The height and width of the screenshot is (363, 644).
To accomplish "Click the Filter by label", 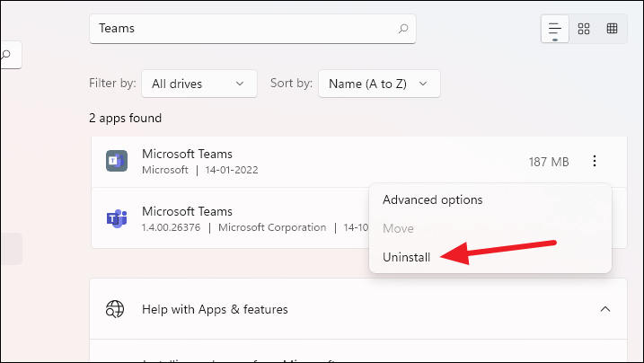I will [112, 83].
